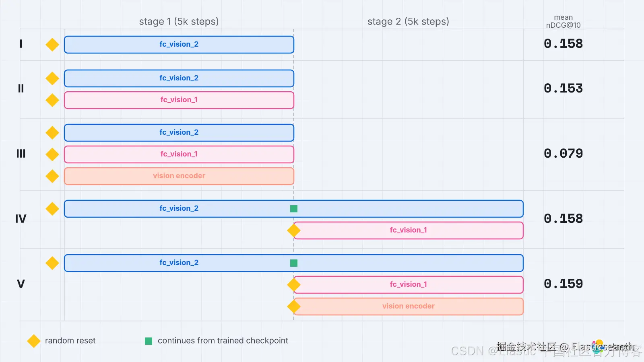The height and width of the screenshot is (362, 644).
Task: Select the vision encoder bar in row III
Action: pos(179,176)
